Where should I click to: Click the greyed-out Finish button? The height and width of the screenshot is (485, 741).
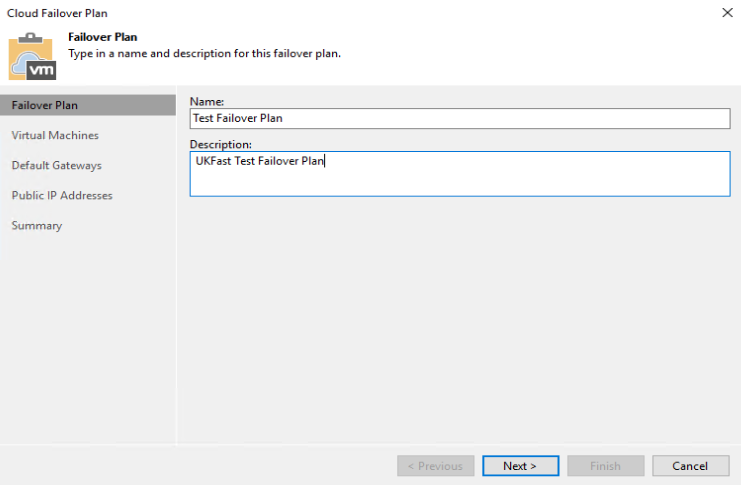pyautogui.click(x=605, y=466)
